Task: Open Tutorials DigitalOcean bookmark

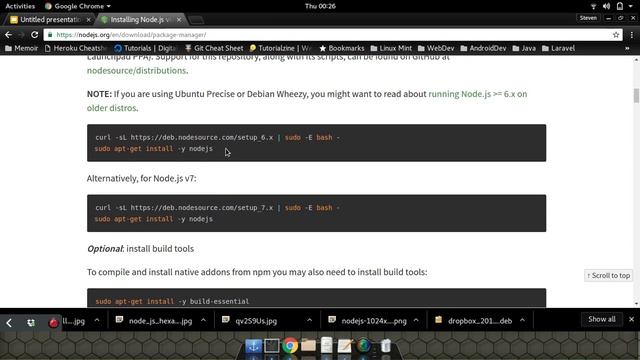Action: pos(145,48)
